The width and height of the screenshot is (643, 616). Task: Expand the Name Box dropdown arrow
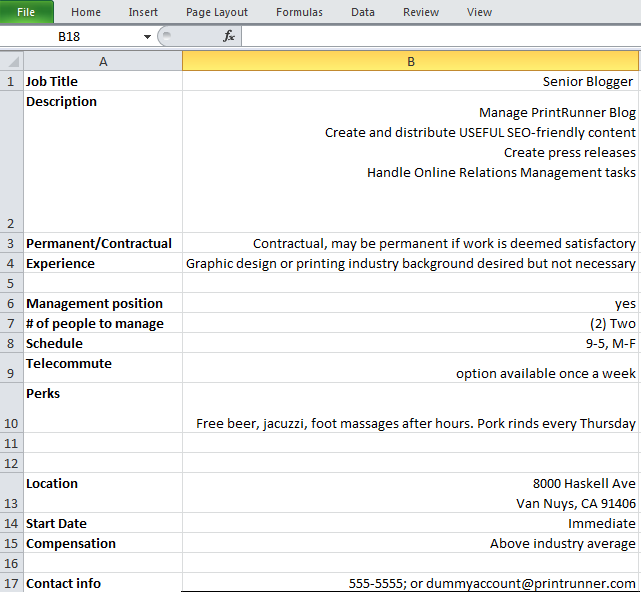(x=147, y=37)
